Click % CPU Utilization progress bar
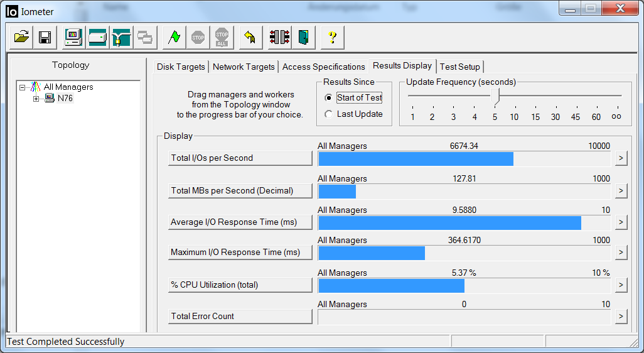 pos(464,286)
